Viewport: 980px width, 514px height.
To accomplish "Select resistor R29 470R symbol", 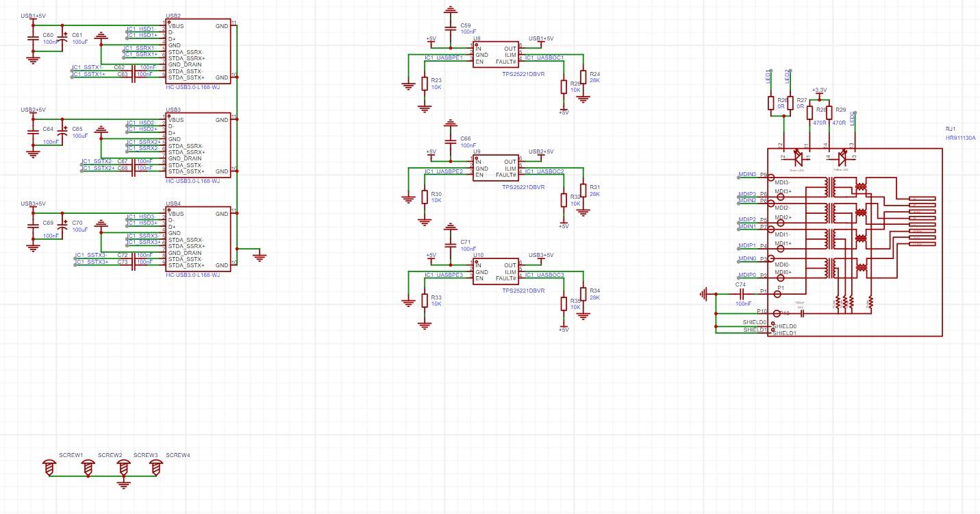I will (829, 112).
